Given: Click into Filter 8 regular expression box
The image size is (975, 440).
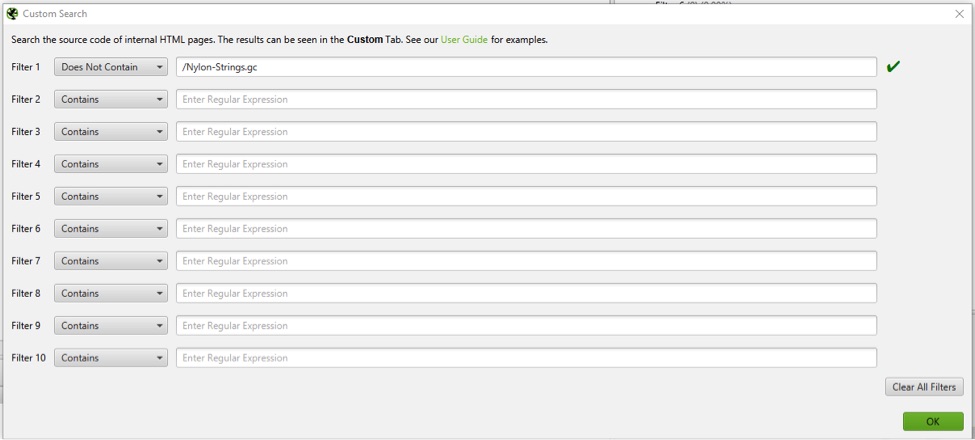Looking at the screenshot, I should (526, 293).
